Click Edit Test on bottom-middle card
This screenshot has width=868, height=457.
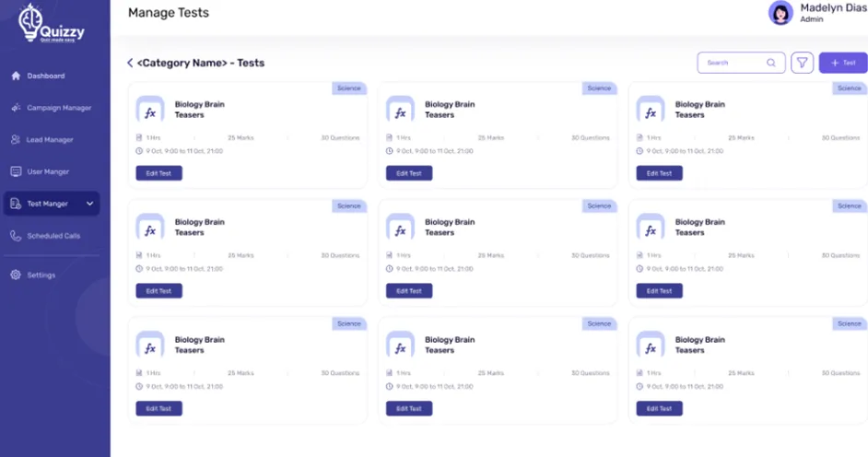409,409
